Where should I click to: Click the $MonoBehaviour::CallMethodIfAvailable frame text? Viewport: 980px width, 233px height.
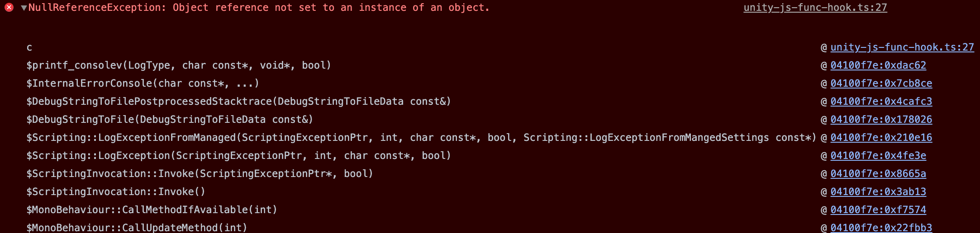(152, 210)
